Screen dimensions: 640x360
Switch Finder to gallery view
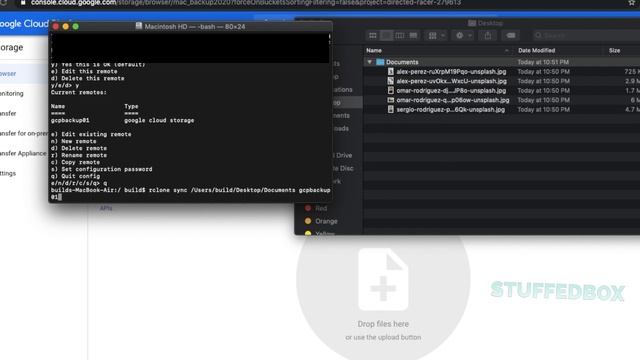pyautogui.click(x=413, y=36)
